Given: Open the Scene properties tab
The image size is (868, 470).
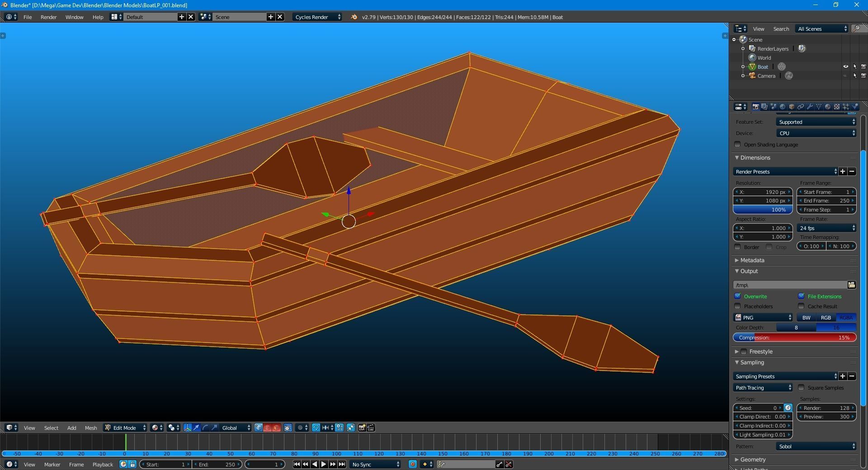Looking at the screenshot, I should (x=774, y=107).
